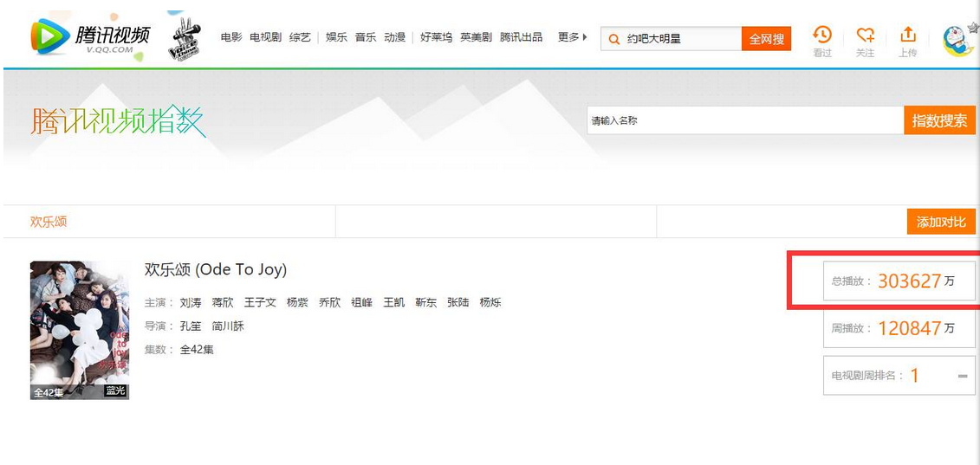Open actor 杨烁's page

click(x=490, y=303)
